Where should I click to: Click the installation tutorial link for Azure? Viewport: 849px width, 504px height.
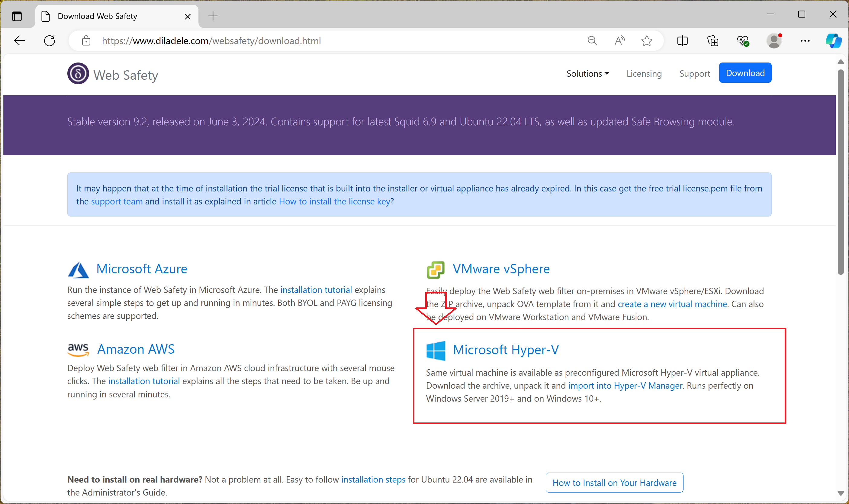click(x=316, y=291)
